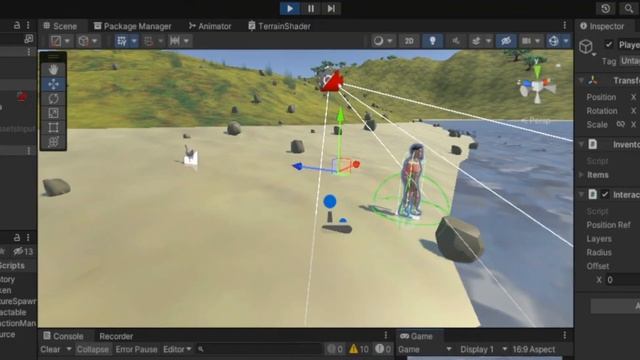Select the Game tab
The image size is (640, 360).
coord(417,336)
